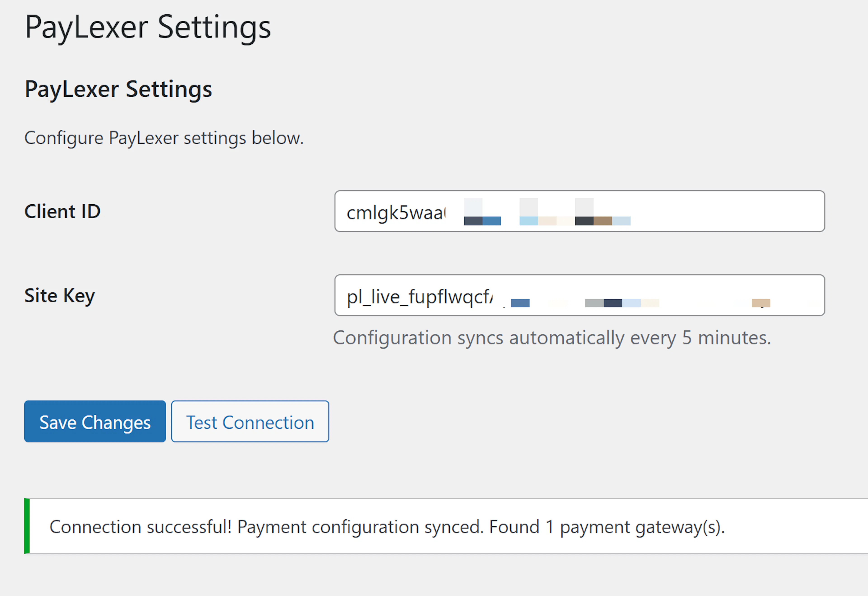
Task: Click the bold PayLexer Settings section heading
Action: (118, 89)
